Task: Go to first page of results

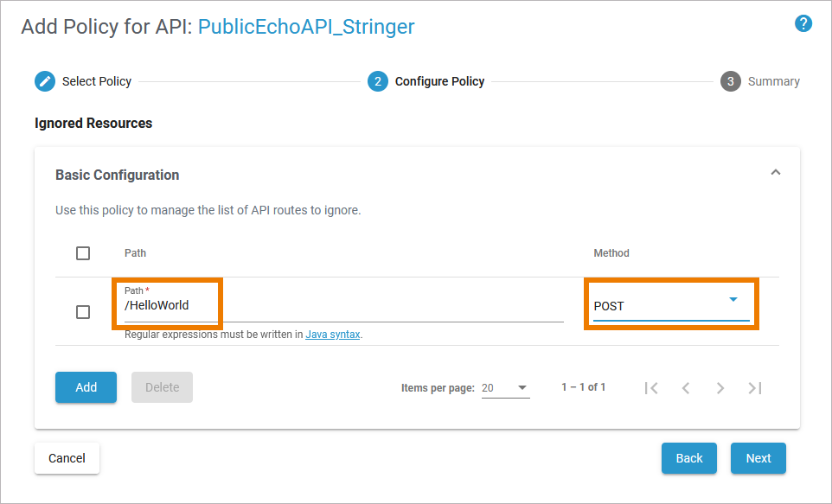Action: pyautogui.click(x=651, y=388)
